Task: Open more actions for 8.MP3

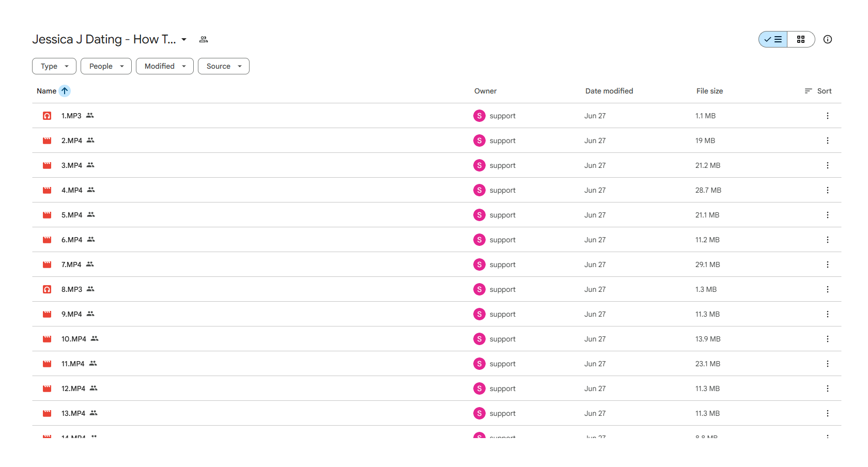Action: [828, 289]
